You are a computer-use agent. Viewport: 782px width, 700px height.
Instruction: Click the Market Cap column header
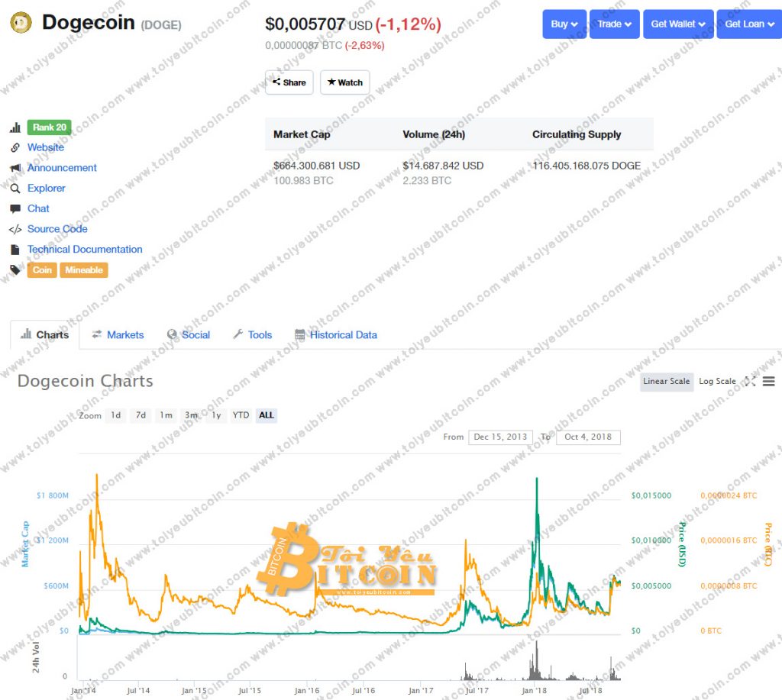302,134
